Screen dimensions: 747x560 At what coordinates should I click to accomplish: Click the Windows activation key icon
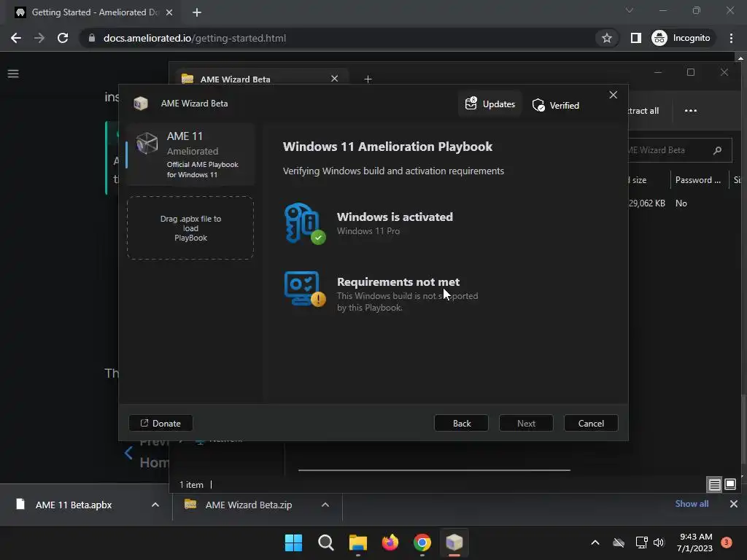point(305,223)
